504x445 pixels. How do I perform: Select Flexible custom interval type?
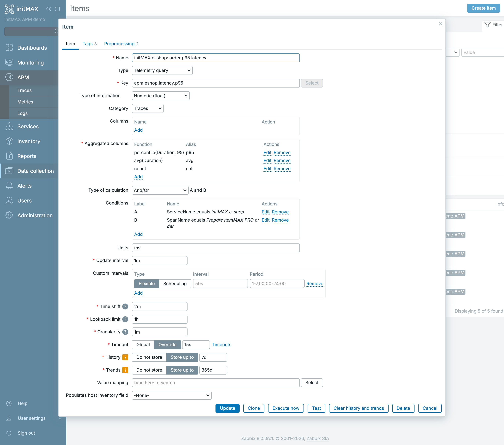click(x=146, y=284)
